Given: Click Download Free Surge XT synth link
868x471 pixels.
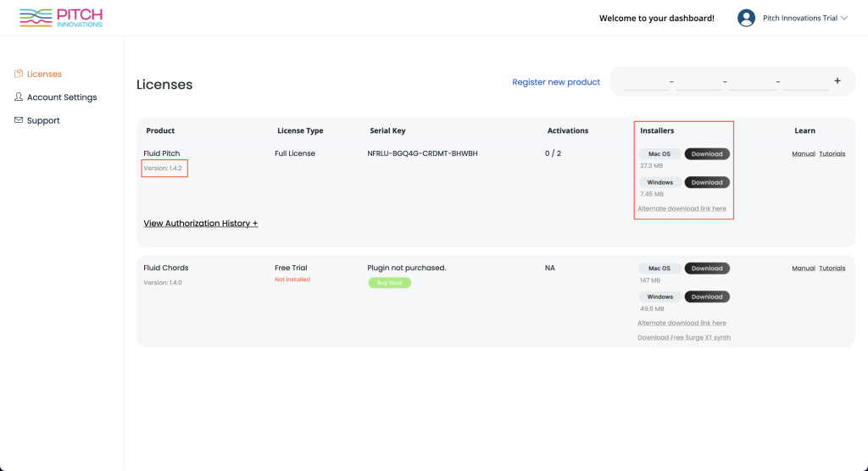Looking at the screenshot, I should (x=684, y=337).
